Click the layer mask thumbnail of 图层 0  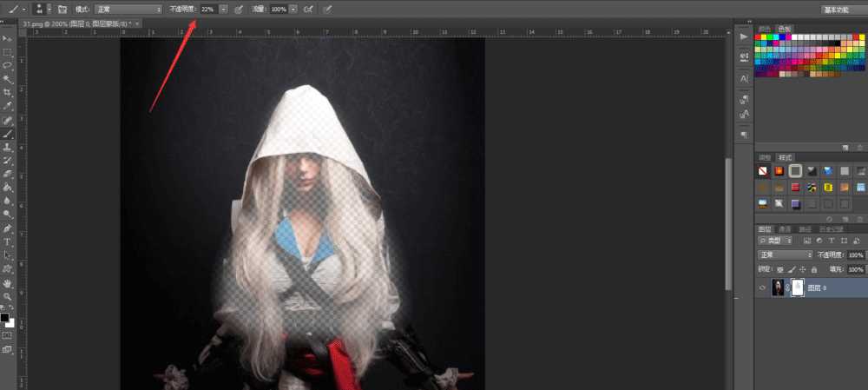(796, 288)
